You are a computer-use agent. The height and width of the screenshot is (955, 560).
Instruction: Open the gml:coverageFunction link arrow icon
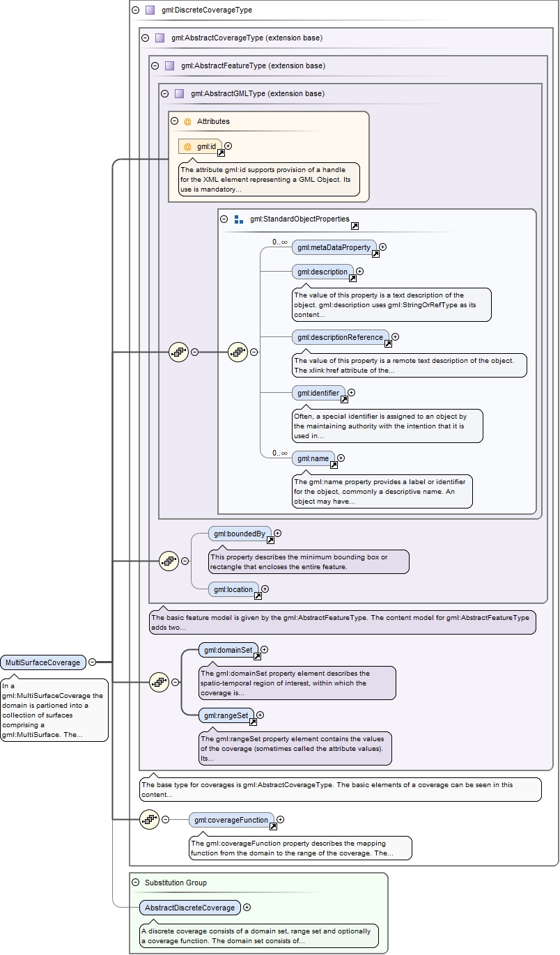point(273,826)
